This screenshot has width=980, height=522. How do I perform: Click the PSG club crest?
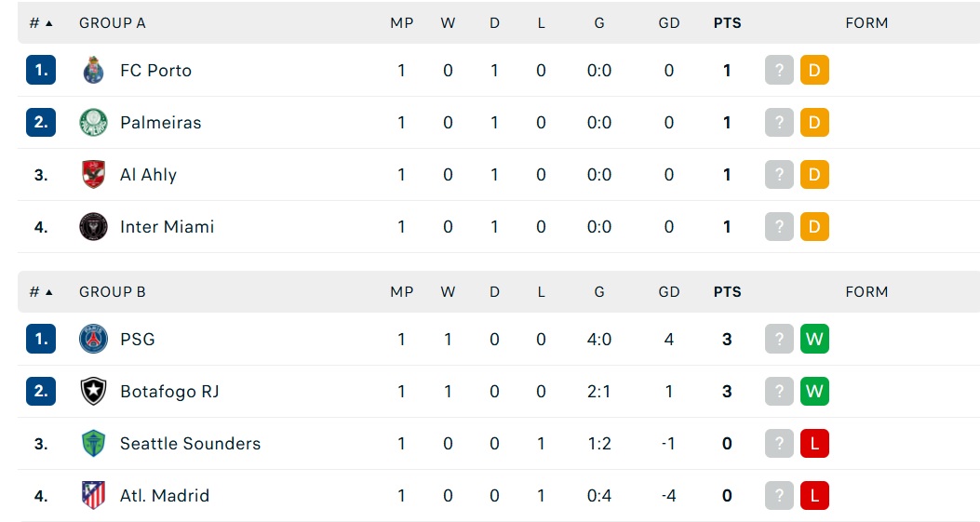point(93,339)
